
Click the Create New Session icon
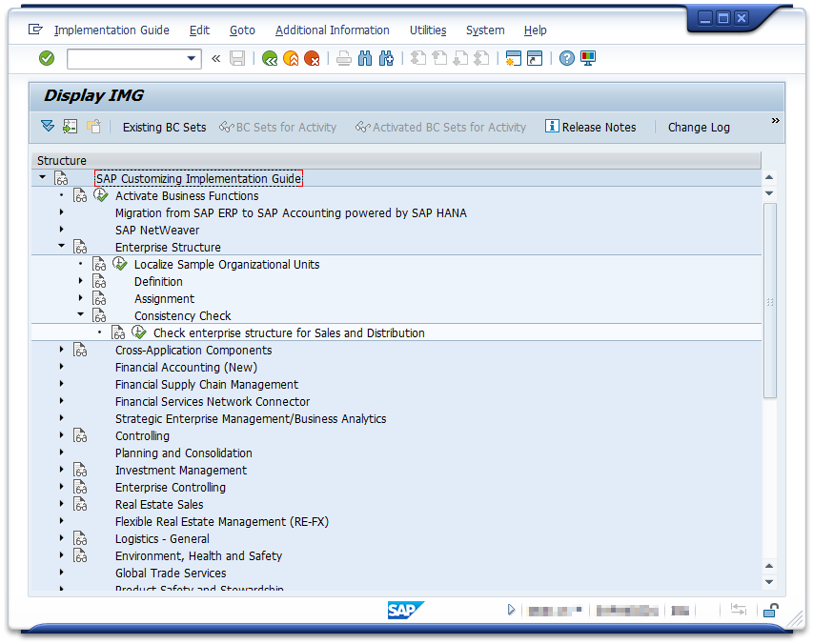tap(514, 58)
